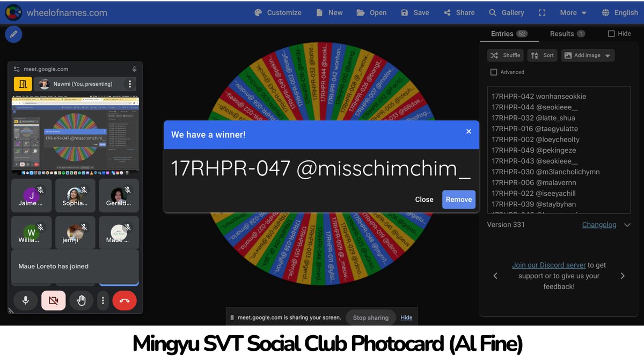The width and height of the screenshot is (644, 362).
Task: Open Meet more options menu
Action: 103,301
